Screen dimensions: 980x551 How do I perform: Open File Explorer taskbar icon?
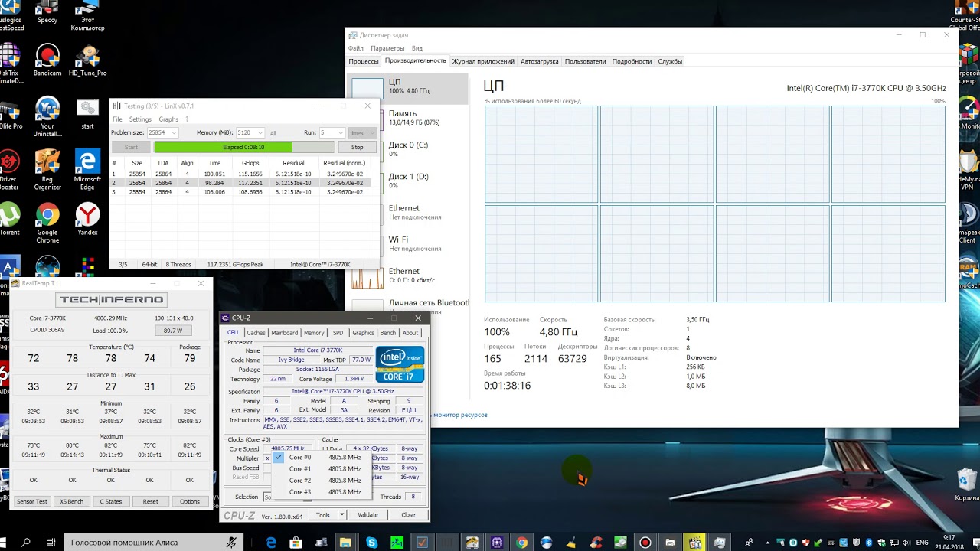click(x=345, y=543)
